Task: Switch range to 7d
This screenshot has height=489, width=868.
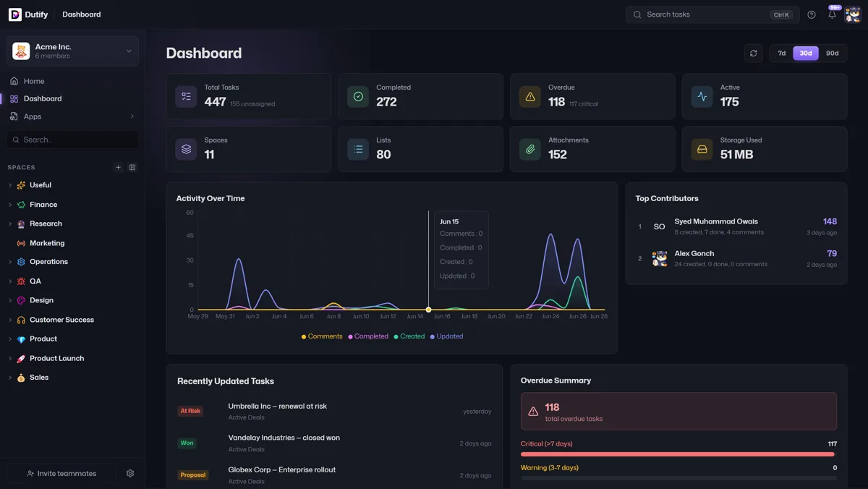Action: coord(782,53)
